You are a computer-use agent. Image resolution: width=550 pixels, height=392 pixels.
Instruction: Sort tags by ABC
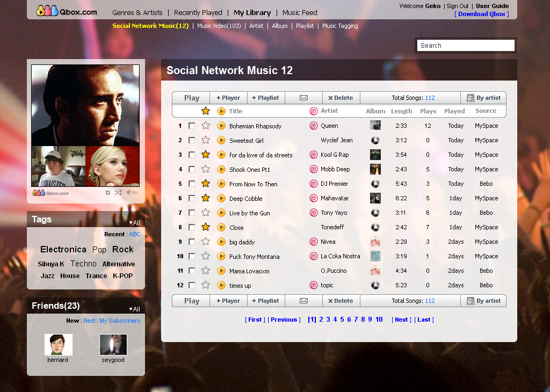[x=134, y=234]
